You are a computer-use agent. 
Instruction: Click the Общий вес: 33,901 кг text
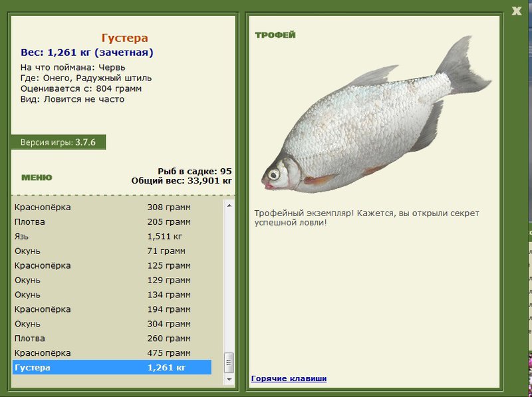pos(182,180)
